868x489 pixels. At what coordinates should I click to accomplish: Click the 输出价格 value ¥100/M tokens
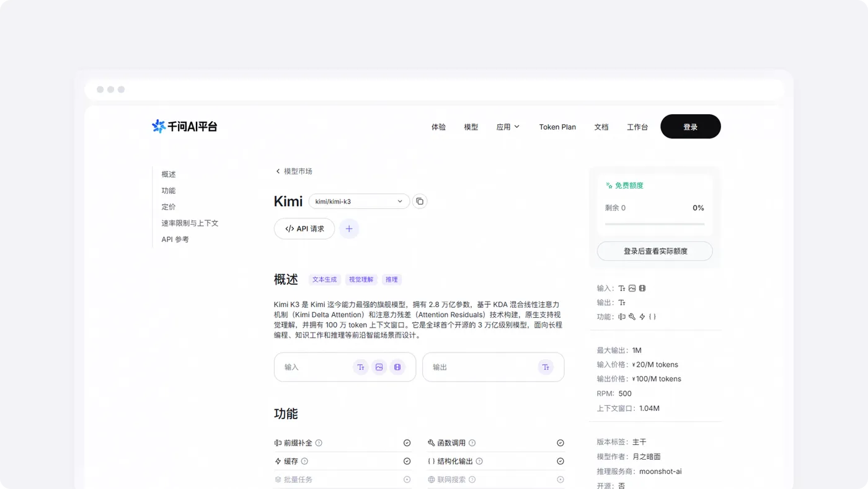(656, 379)
